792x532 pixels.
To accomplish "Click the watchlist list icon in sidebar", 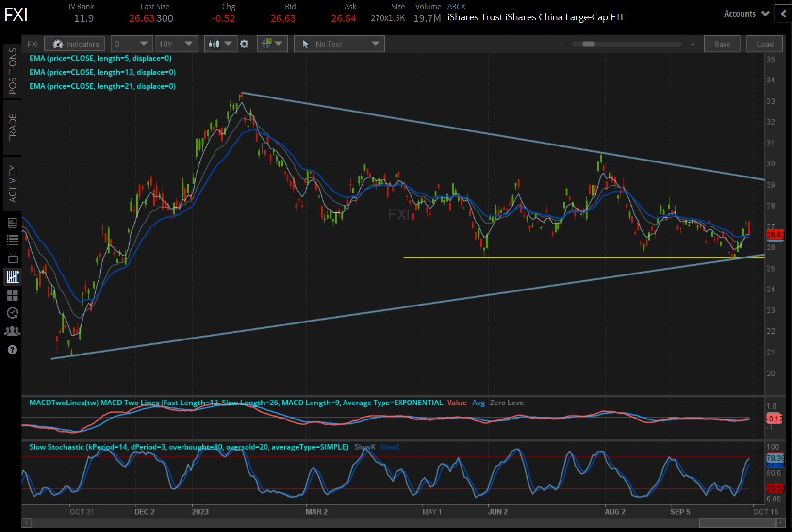I will 13,240.
